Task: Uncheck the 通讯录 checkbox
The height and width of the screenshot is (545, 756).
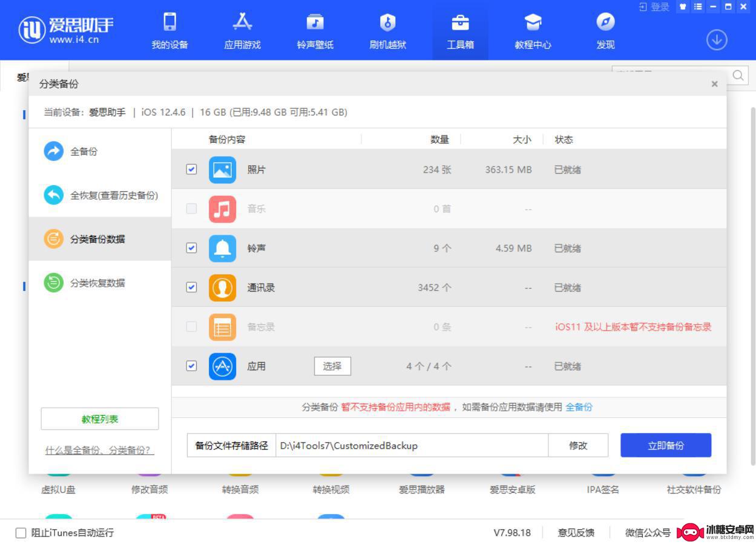Action: pyautogui.click(x=191, y=287)
